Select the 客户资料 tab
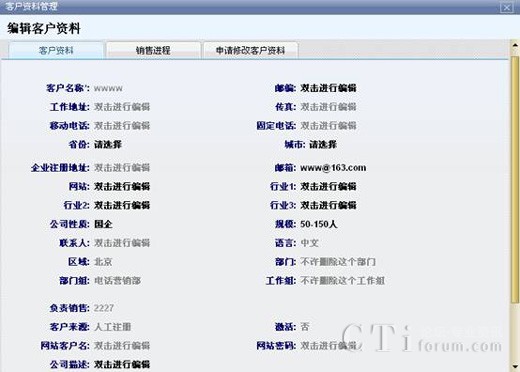Viewport: 520px width, 372px height. 56,50
